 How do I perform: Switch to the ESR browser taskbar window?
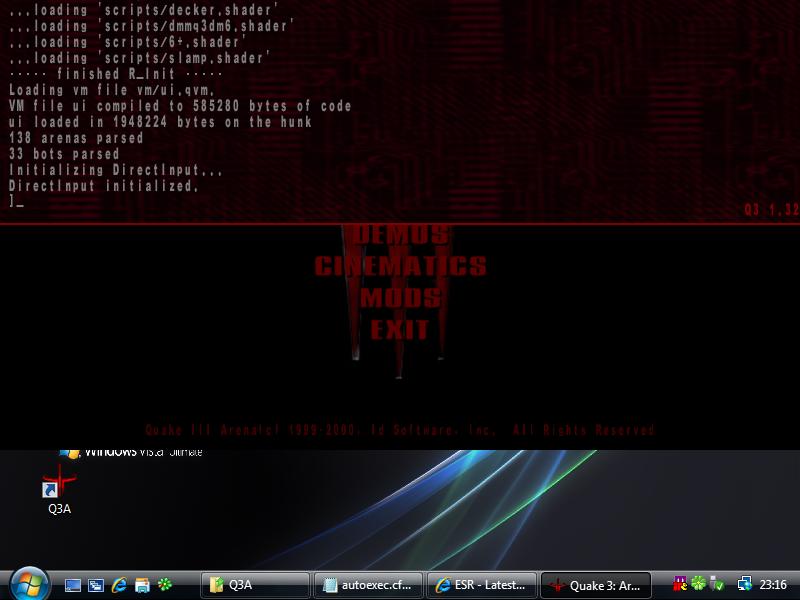point(481,585)
